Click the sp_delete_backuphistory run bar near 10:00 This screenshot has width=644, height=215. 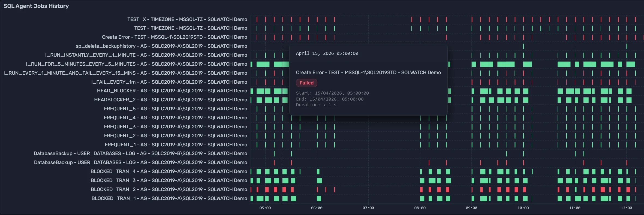523,46
